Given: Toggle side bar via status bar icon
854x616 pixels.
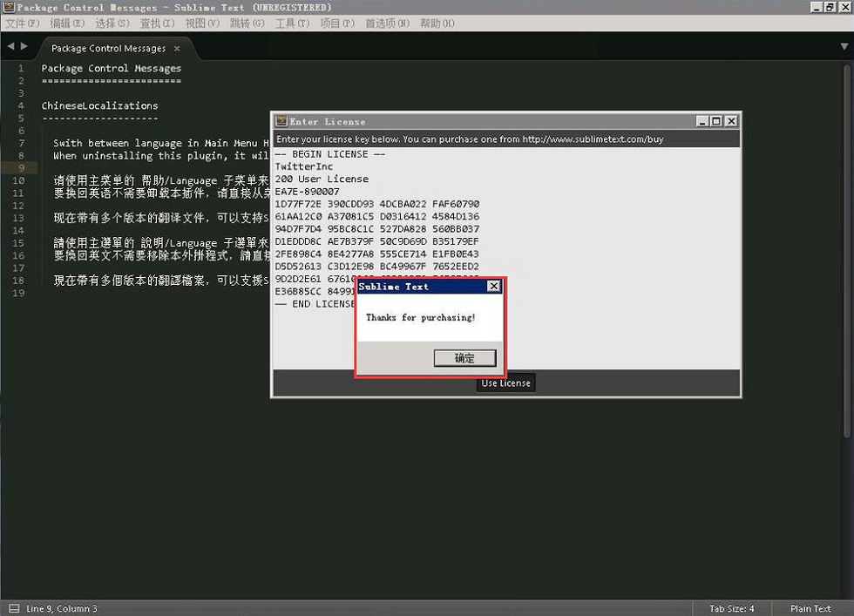Looking at the screenshot, I should pos(14,608).
